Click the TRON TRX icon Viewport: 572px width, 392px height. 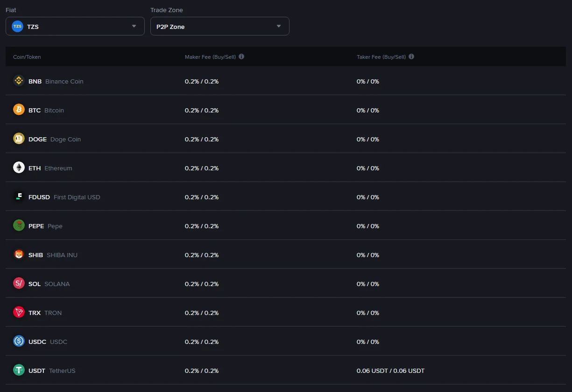19,312
